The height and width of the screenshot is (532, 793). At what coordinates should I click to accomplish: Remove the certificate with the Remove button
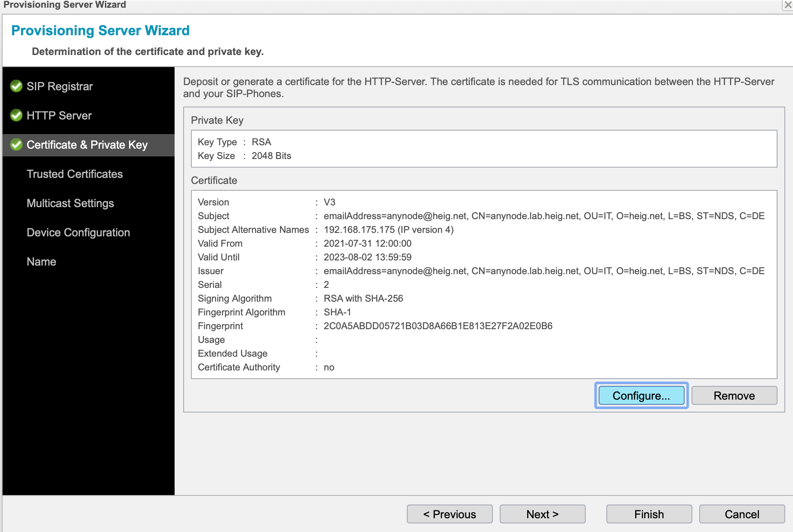point(734,395)
